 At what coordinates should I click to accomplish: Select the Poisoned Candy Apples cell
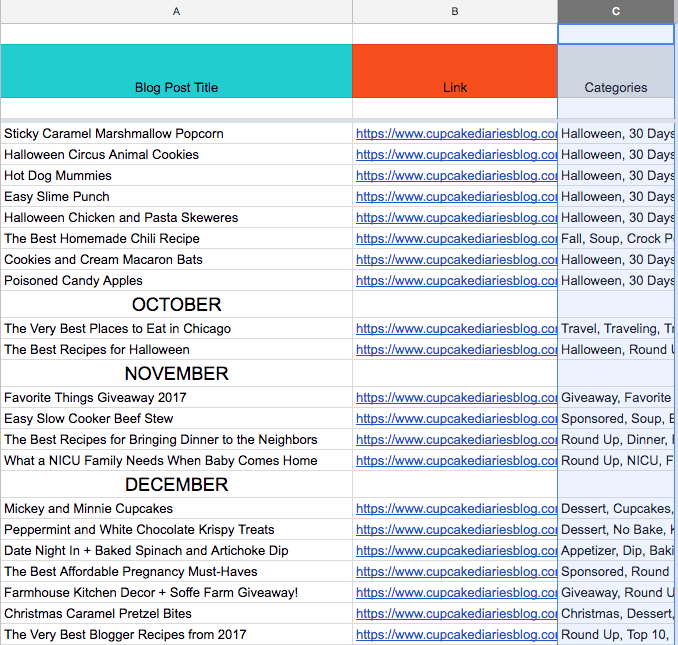176,281
